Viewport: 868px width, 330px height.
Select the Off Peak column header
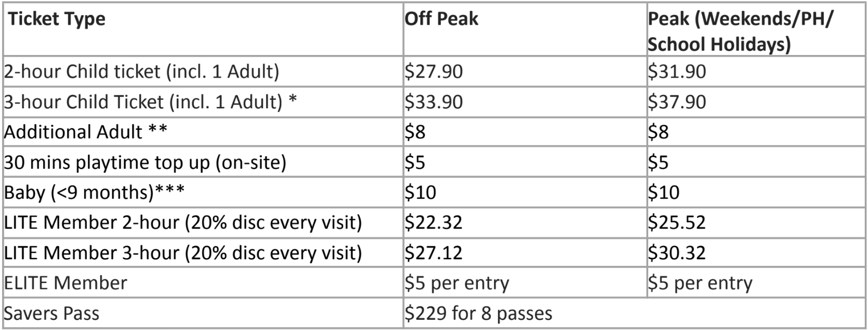(441, 19)
